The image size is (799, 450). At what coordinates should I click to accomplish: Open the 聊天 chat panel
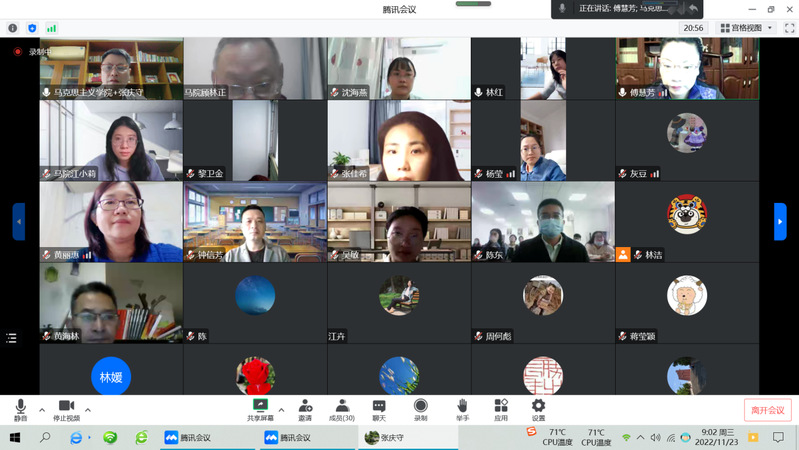[x=379, y=410]
